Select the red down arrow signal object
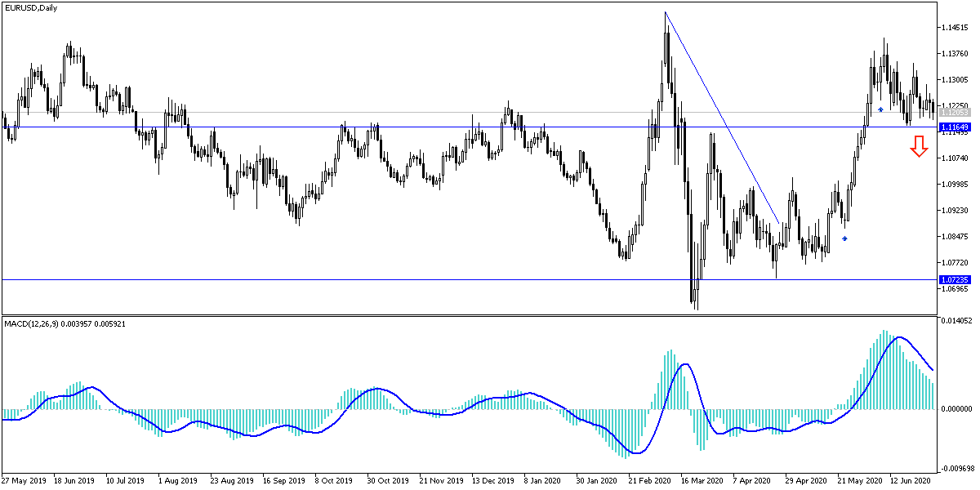The image size is (980, 490). tap(921, 148)
